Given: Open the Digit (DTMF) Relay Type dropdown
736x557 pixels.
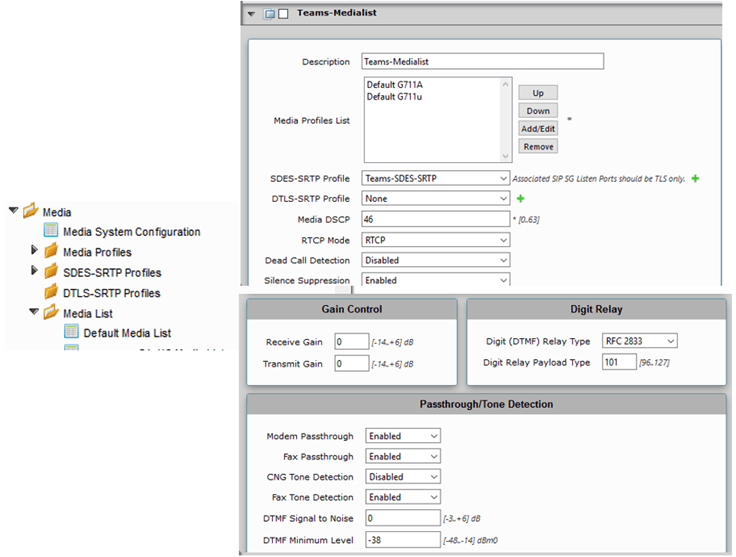Looking at the screenshot, I should [639, 341].
